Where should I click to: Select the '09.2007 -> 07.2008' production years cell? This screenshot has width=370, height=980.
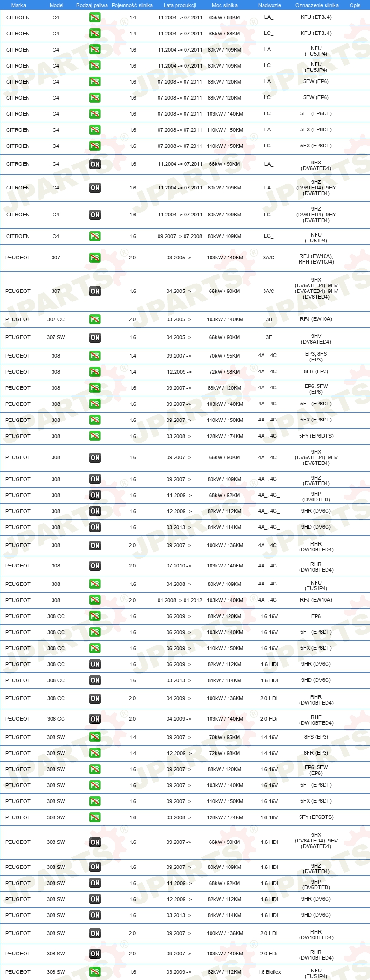(x=180, y=236)
